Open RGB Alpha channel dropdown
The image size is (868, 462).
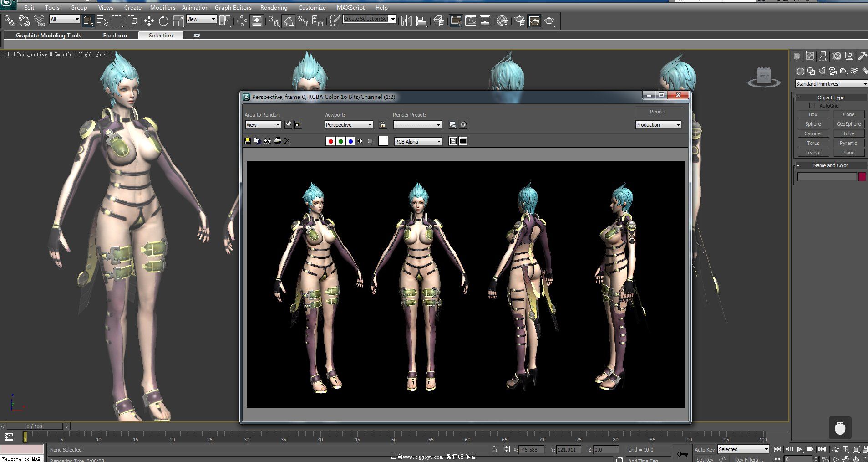click(x=418, y=142)
